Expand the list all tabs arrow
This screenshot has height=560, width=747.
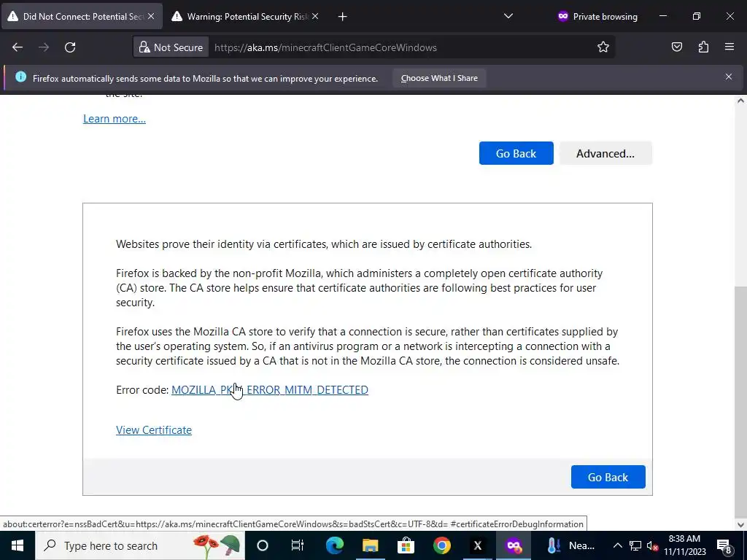pyautogui.click(x=508, y=16)
